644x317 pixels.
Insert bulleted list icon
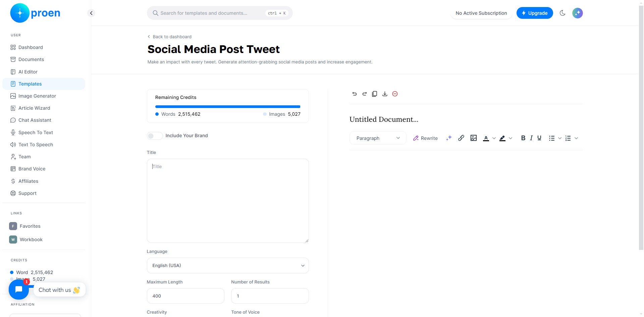(552, 138)
